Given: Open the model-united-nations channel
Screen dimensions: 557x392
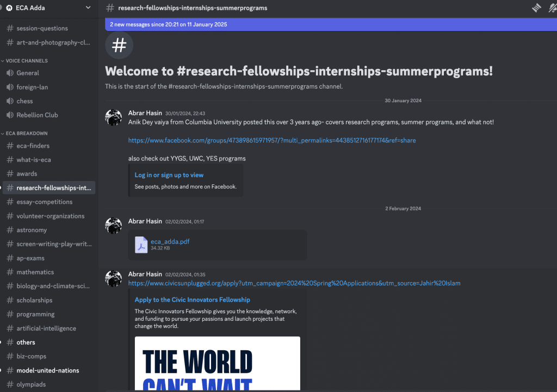Looking at the screenshot, I should [47, 371].
